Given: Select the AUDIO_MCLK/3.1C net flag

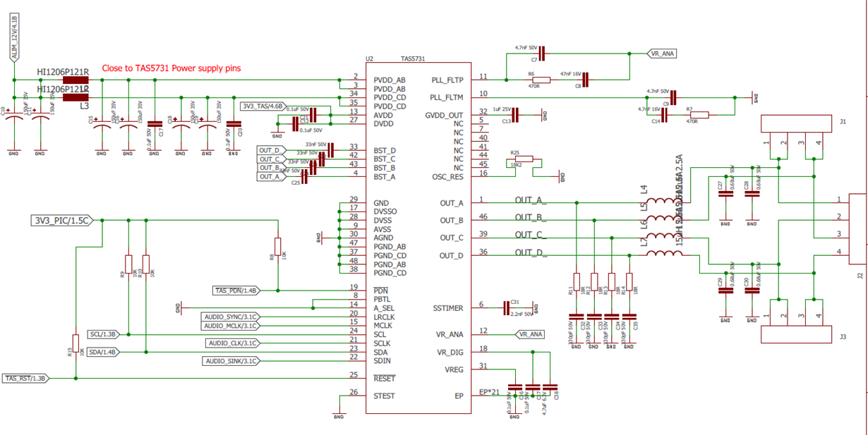Looking at the screenshot, I should pos(231,326).
